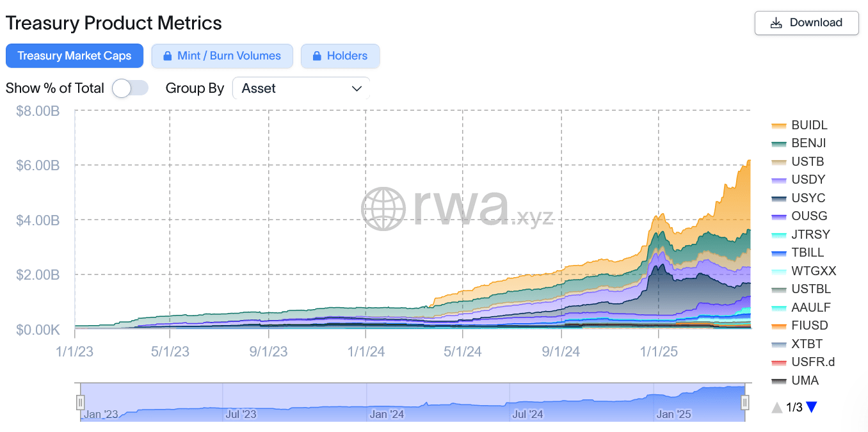Click the lock icon on Mint / Burn Volumes
Viewport: 868px width, 432px height.
point(167,56)
